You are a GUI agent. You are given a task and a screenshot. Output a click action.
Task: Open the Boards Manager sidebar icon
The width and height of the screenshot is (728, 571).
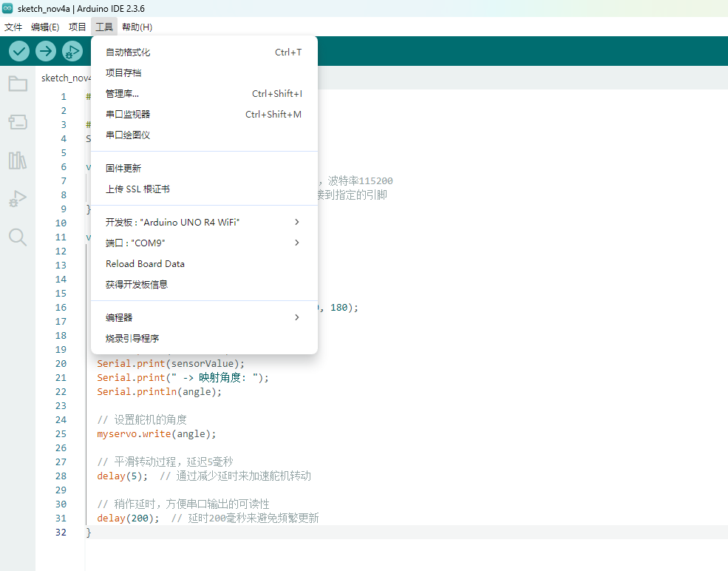18,122
